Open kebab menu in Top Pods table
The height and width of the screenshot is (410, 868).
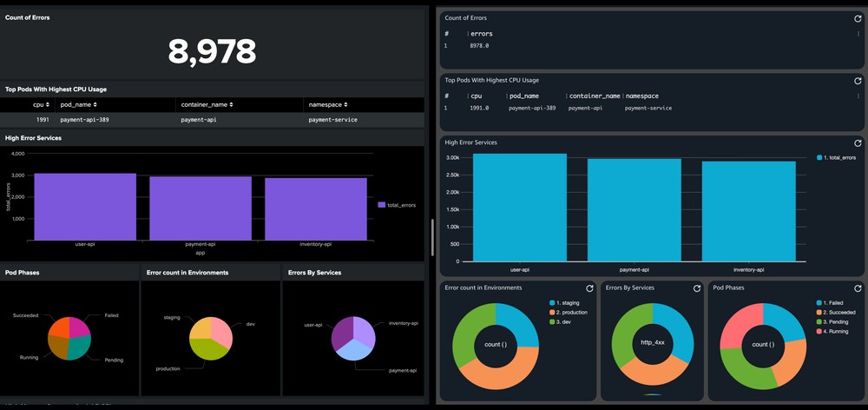point(858,96)
